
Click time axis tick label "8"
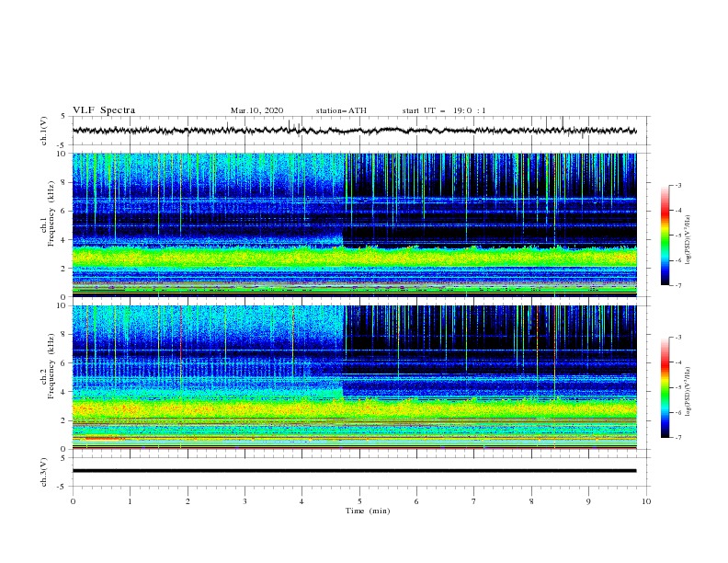click(x=531, y=501)
